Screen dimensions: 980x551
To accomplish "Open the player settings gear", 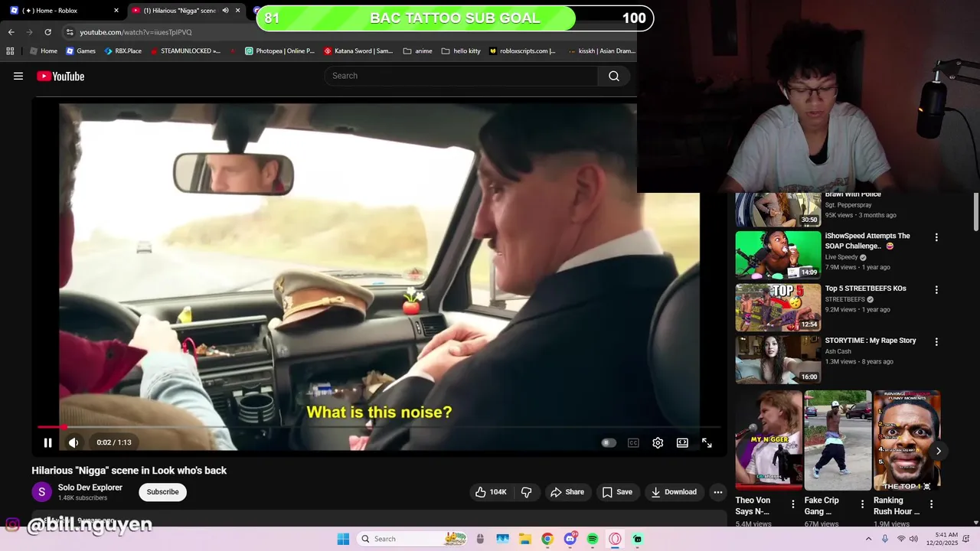I will coord(658,442).
